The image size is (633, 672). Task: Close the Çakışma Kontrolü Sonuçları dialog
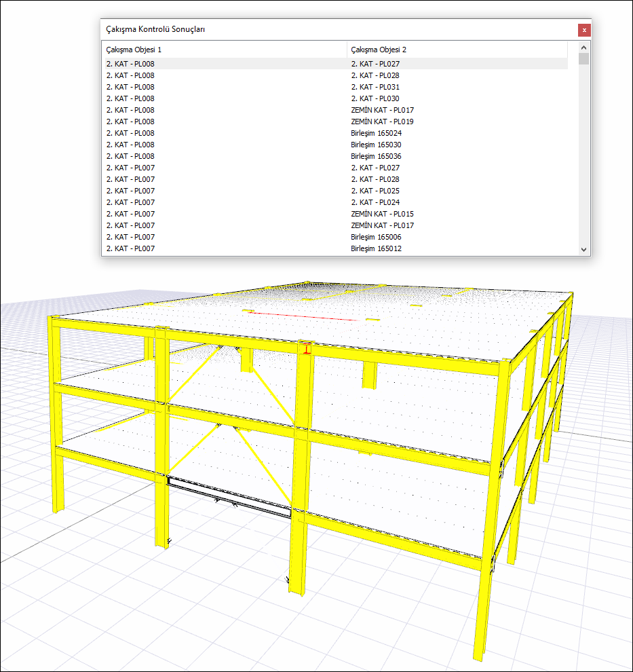(584, 30)
